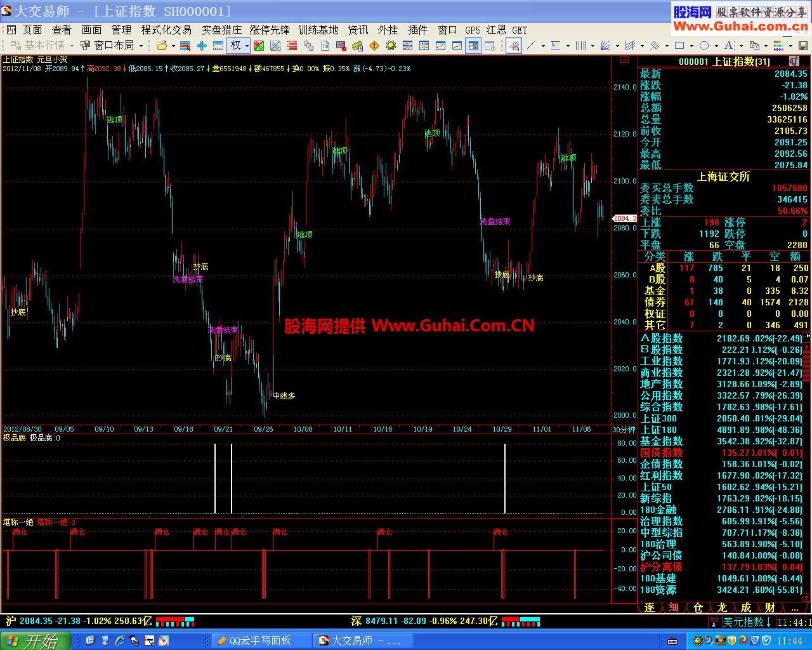Click the red list lines toolbar icon
812x650 pixels.
click(292, 46)
